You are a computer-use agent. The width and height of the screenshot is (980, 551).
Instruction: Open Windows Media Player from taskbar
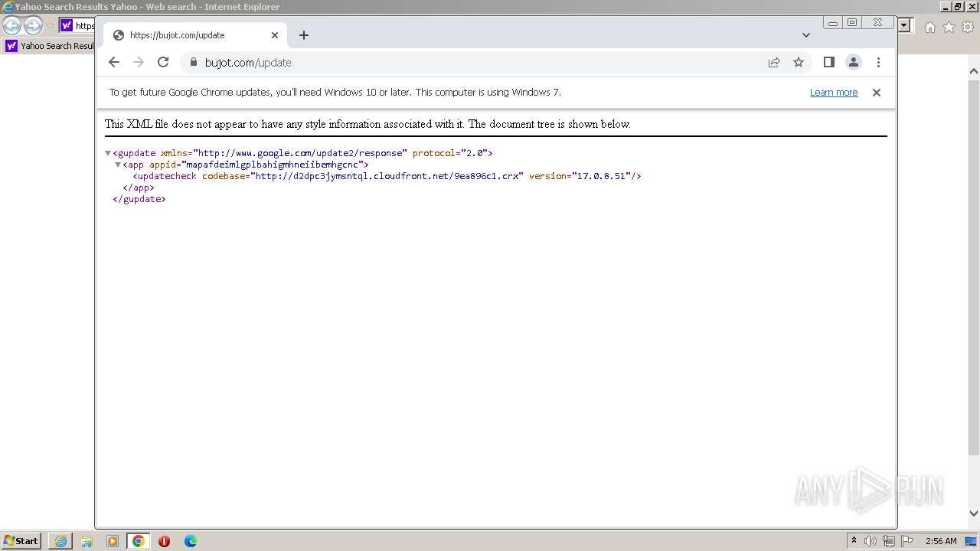[x=113, y=541]
